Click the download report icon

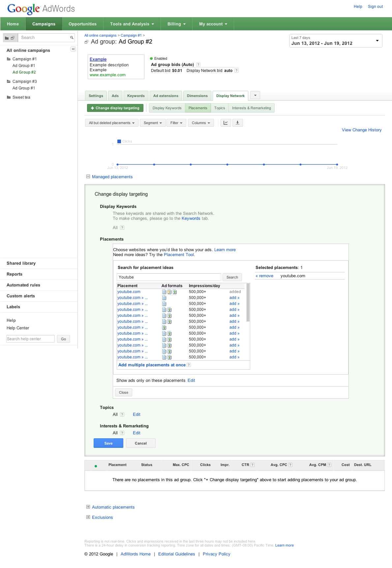coord(237,123)
